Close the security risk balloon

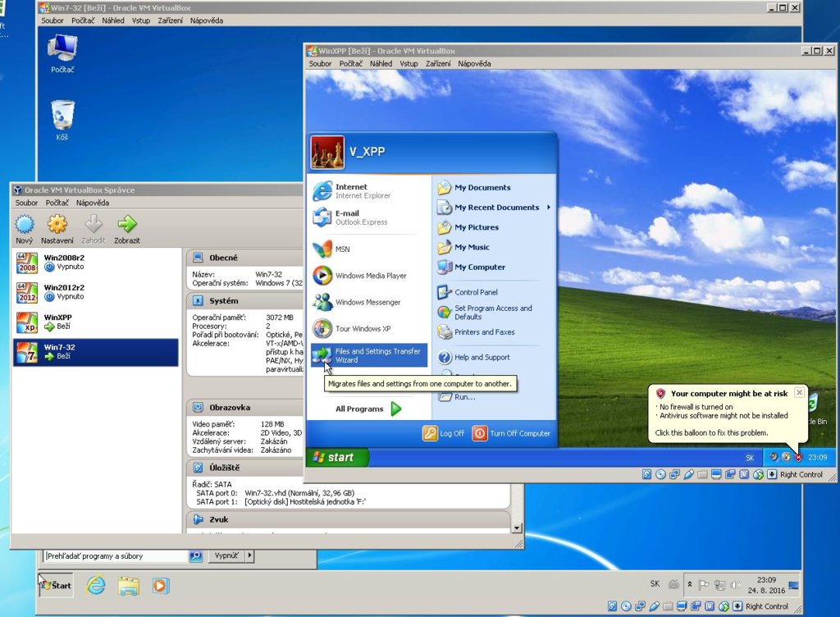coord(799,392)
